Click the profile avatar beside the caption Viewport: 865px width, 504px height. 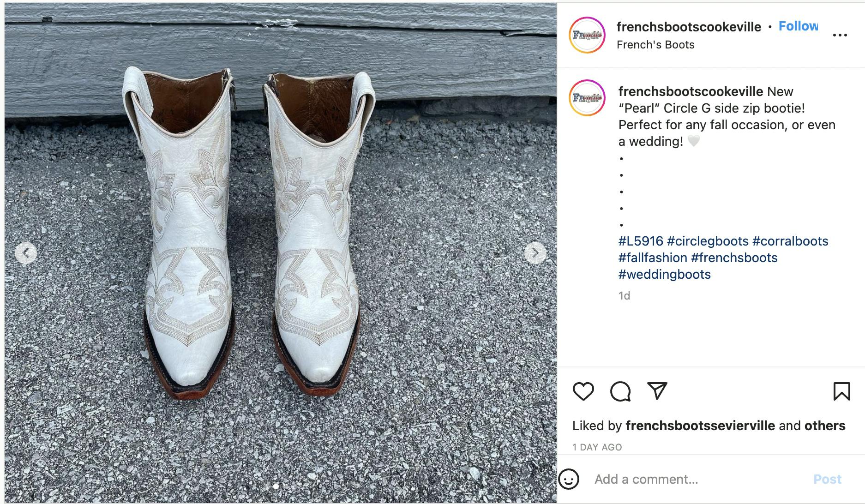click(x=587, y=98)
